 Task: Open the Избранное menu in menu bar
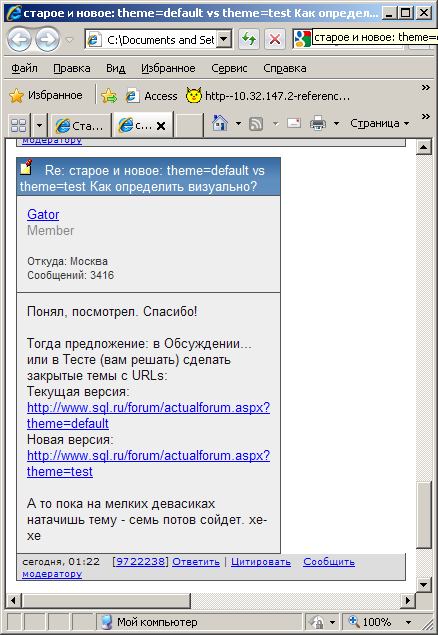pos(168,68)
